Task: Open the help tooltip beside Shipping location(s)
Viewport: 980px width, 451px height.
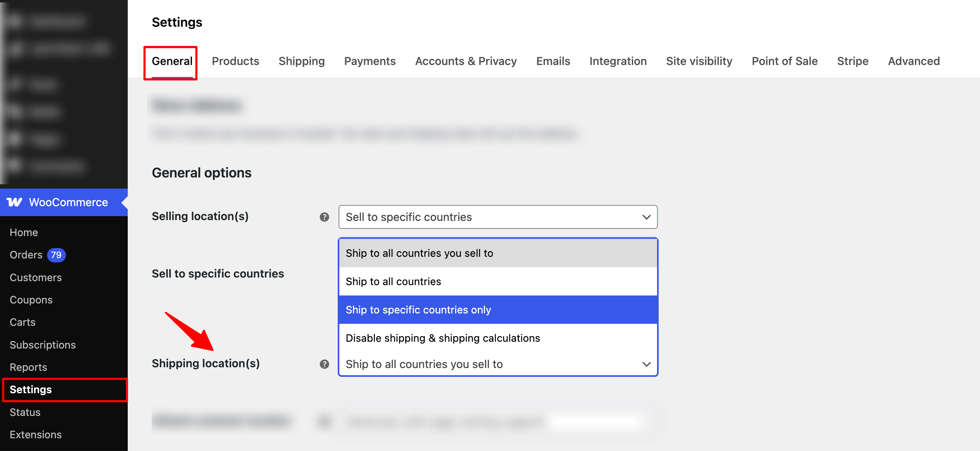Action: 325,364
